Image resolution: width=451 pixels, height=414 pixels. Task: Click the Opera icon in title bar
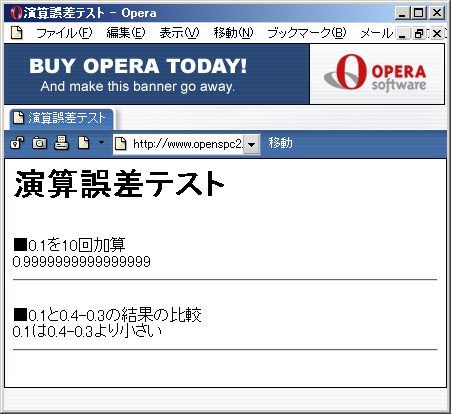click(x=15, y=13)
